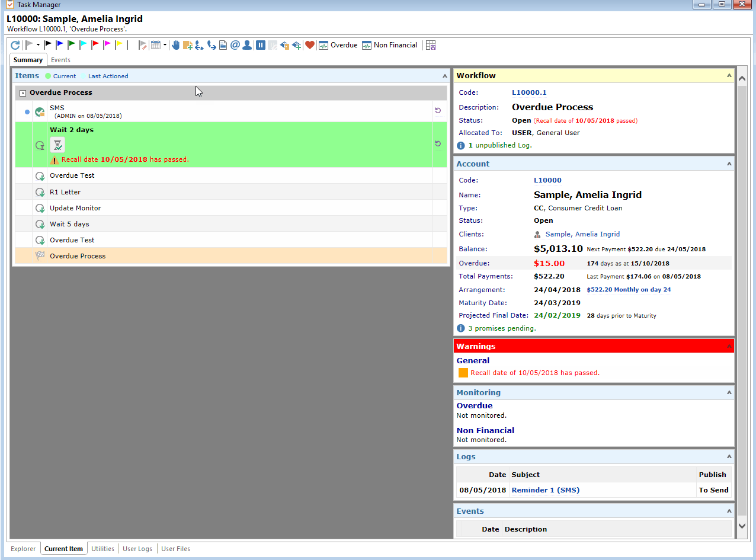The width and height of the screenshot is (756, 560).
Task: Select the red flag icon
Action: click(95, 44)
